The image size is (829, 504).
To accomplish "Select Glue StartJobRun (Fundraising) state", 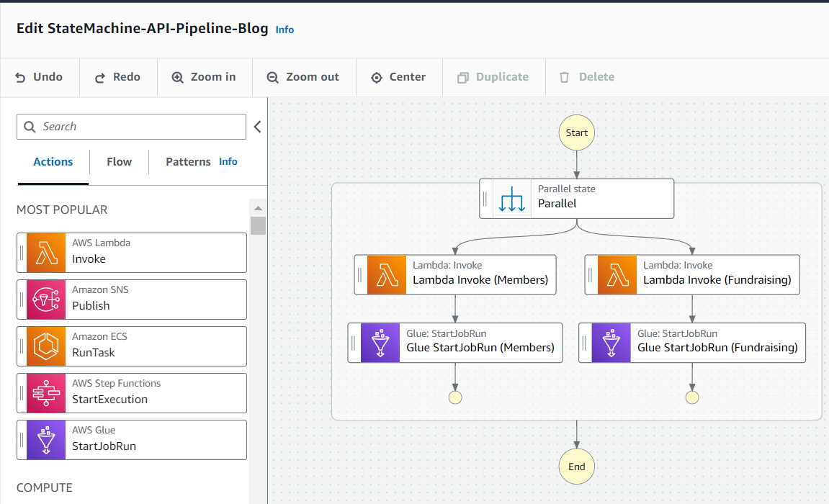I will pos(692,343).
